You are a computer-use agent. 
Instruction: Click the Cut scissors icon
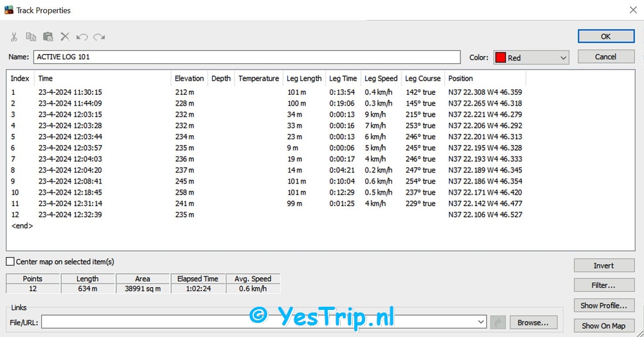point(14,37)
